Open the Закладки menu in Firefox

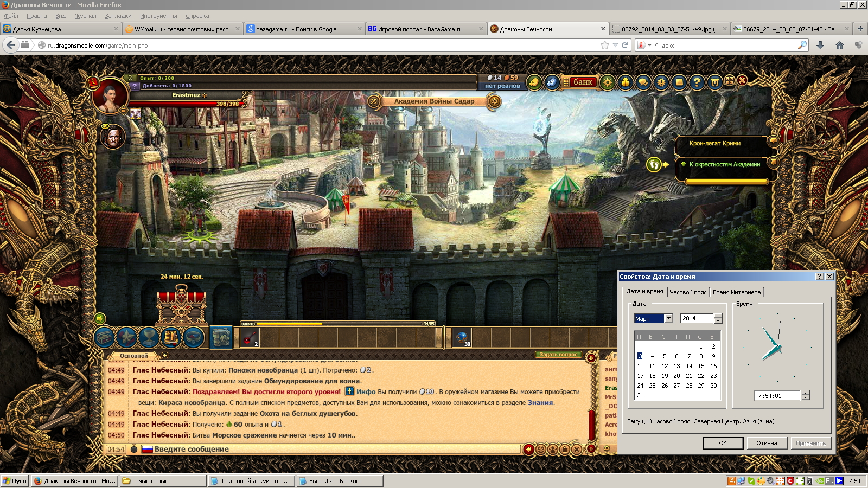point(118,16)
